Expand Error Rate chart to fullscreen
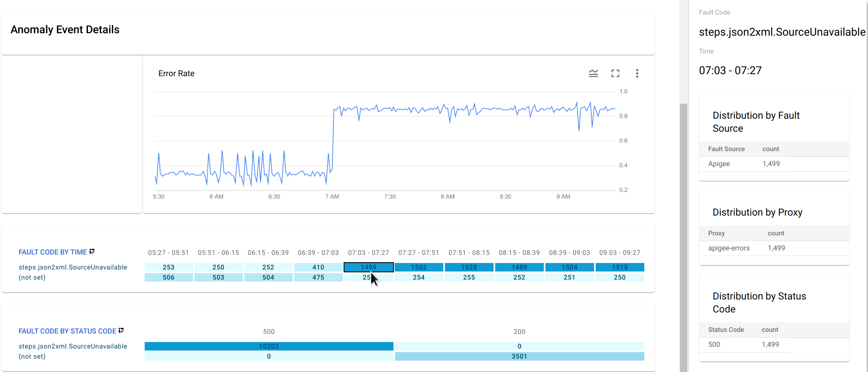Viewport: 868px width, 372px height. click(615, 73)
